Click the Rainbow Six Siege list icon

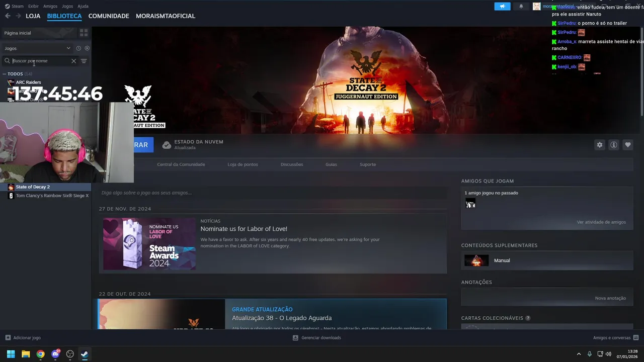tap(11, 196)
